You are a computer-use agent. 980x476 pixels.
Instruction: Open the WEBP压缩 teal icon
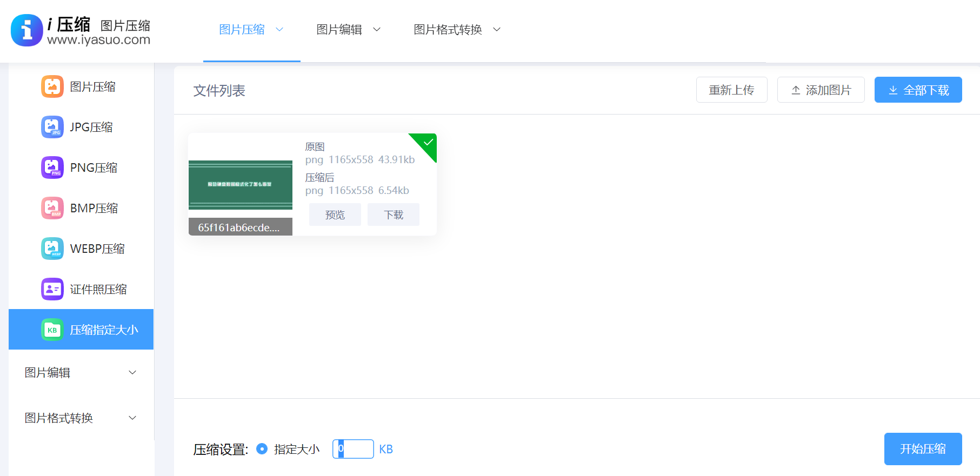(52, 249)
